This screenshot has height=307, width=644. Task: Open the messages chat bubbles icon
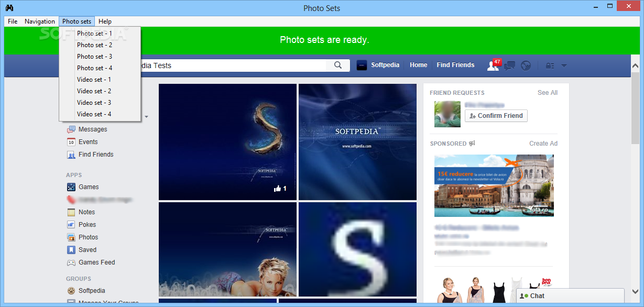(509, 66)
